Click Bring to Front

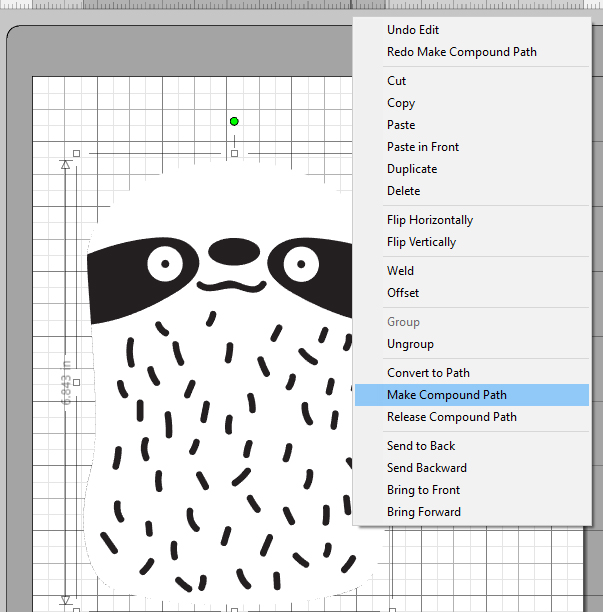tap(423, 490)
